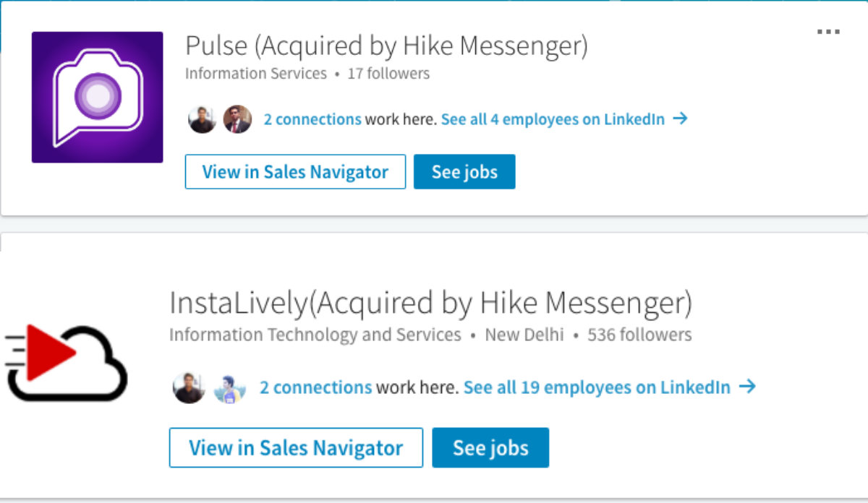This screenshot has width=868, height=503.
Task: Click first connection avatar under InstaLively
Action: click(189, 388)
